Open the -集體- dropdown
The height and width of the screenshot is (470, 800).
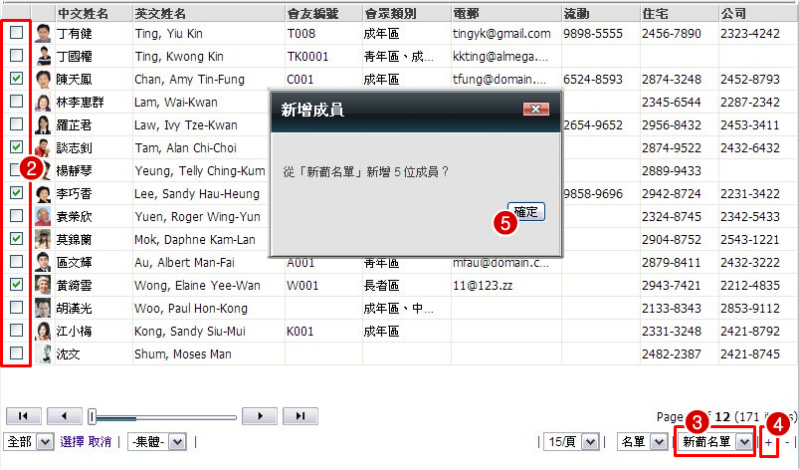tap(157, 441)
